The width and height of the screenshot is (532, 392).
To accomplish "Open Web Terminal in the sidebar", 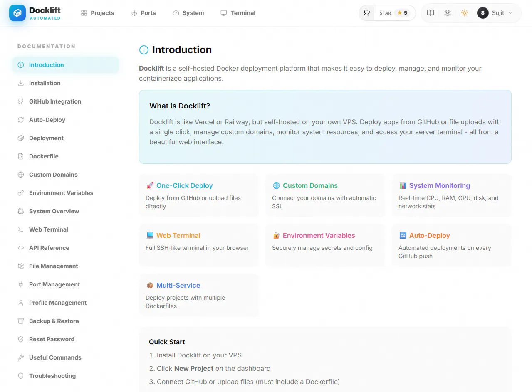I will pos(66,229).
